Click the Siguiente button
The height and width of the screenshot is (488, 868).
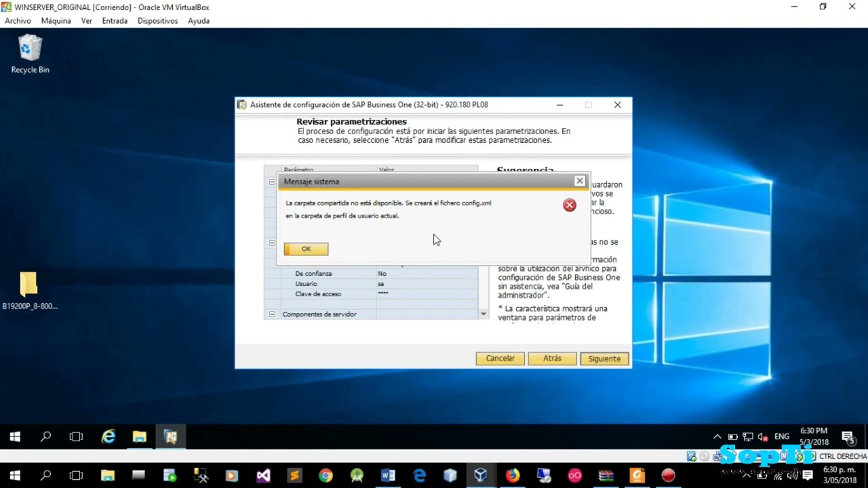(604, 359)
